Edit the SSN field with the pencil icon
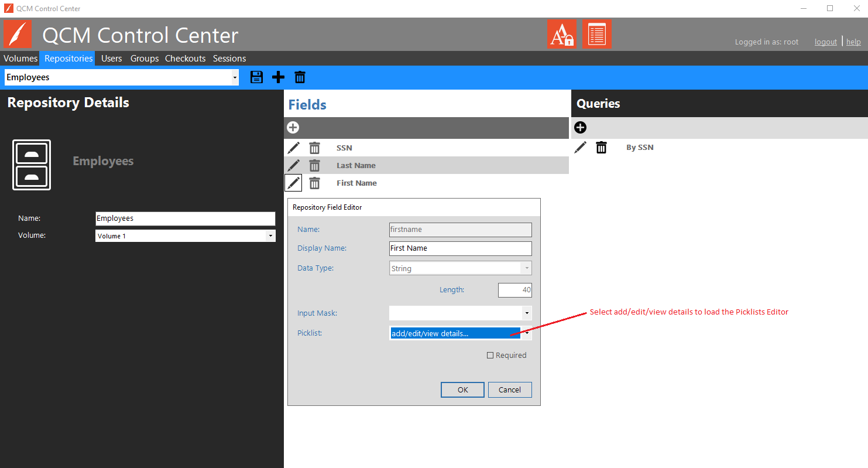Viewport: 868px width, 468px height. (x=293, y=148)
